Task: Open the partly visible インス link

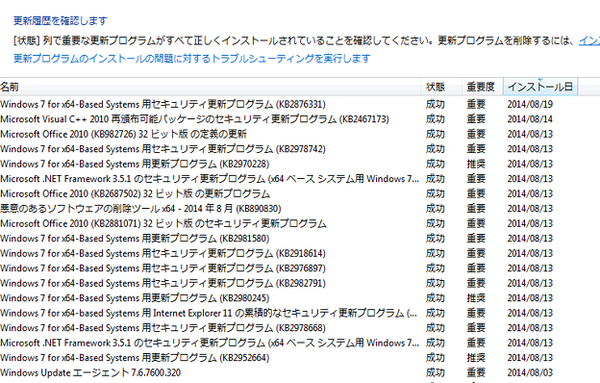Action: 589,40
